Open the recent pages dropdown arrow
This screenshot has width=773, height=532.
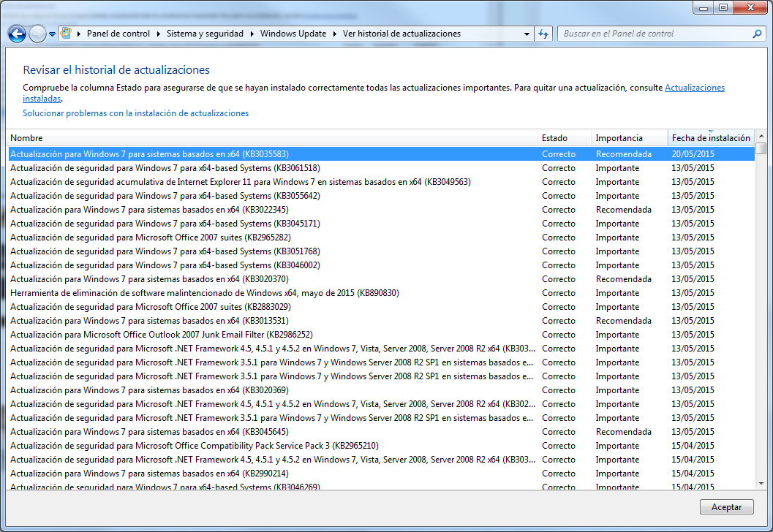coord(53,34)
